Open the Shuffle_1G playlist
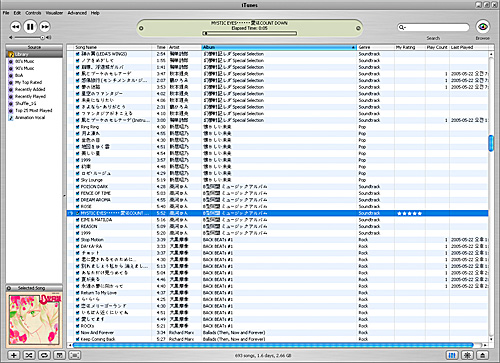500x363 pixels. click(x=25, y=103)
